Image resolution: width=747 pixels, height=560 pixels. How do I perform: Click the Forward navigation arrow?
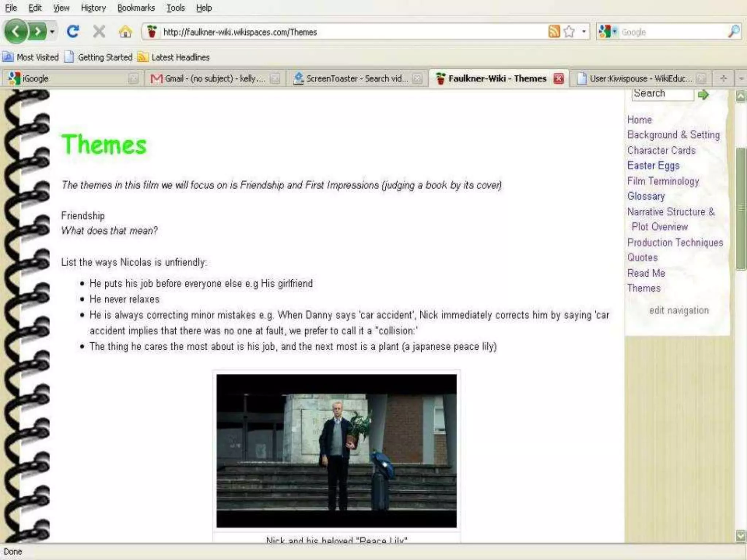[x=38, y=32]
